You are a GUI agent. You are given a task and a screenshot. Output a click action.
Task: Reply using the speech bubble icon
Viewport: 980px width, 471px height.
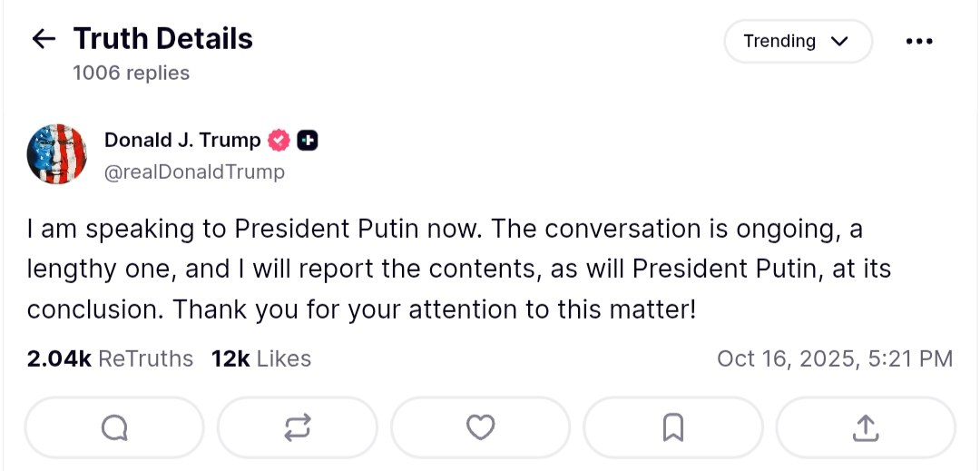tap(114, 427)
